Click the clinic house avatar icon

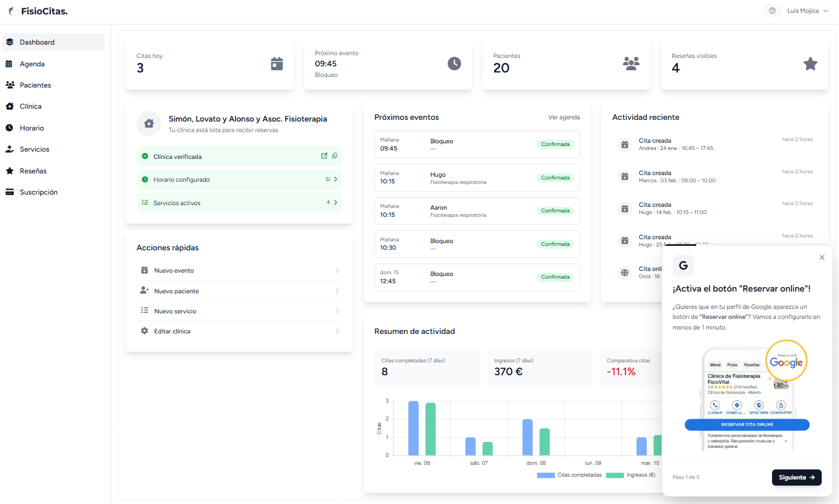[149, 124]
